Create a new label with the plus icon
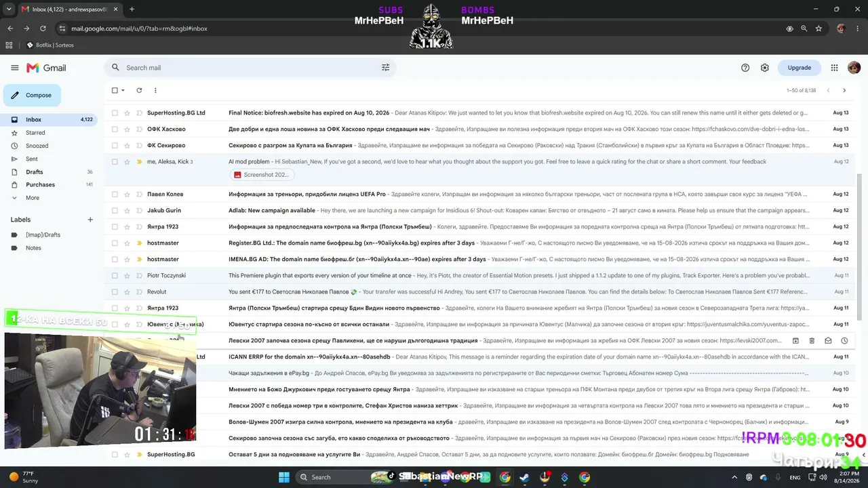The height and width of the screenshot is (488, 868). click(x=90, y=220)
